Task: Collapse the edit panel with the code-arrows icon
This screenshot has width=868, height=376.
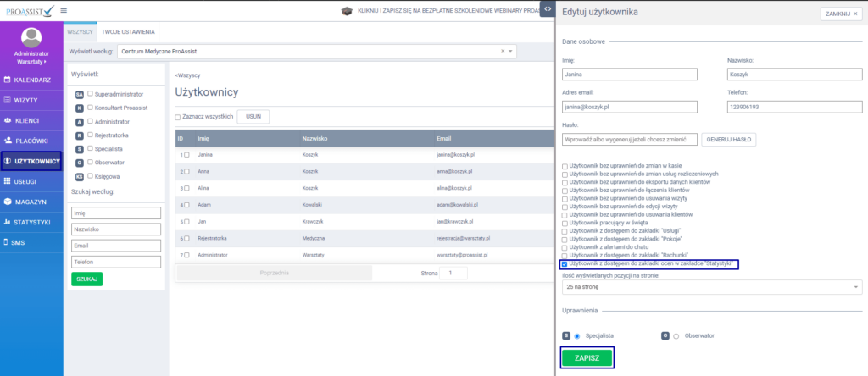Action: pyautogui.click(x=547, y=8)
